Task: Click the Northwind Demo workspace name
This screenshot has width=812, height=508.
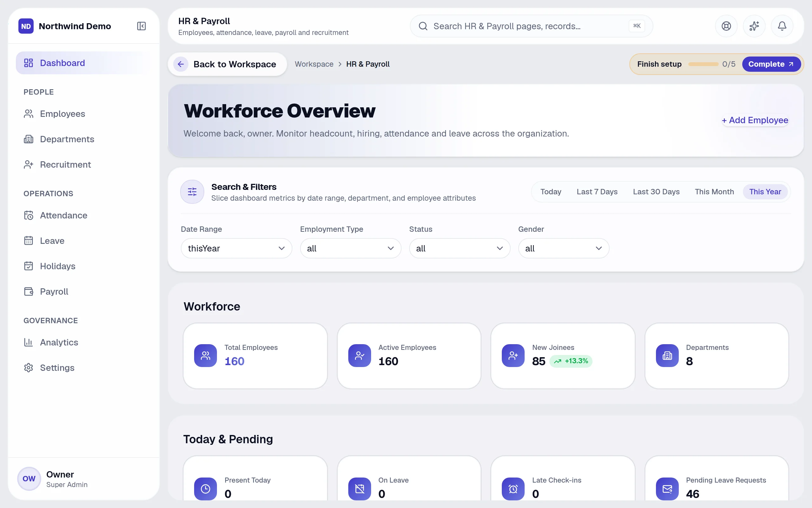Action: click(x=75, y=26)
